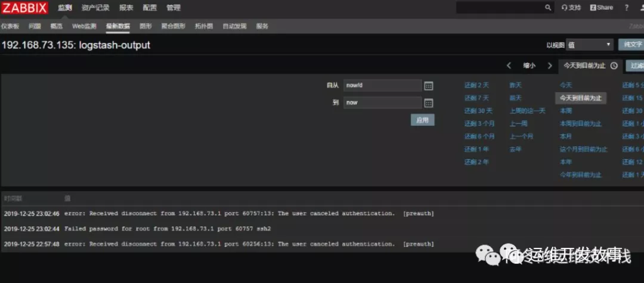Switch to 仪表板 submenu tab
This screenshot has height=283, width=644.
click(x=10, y=26)
